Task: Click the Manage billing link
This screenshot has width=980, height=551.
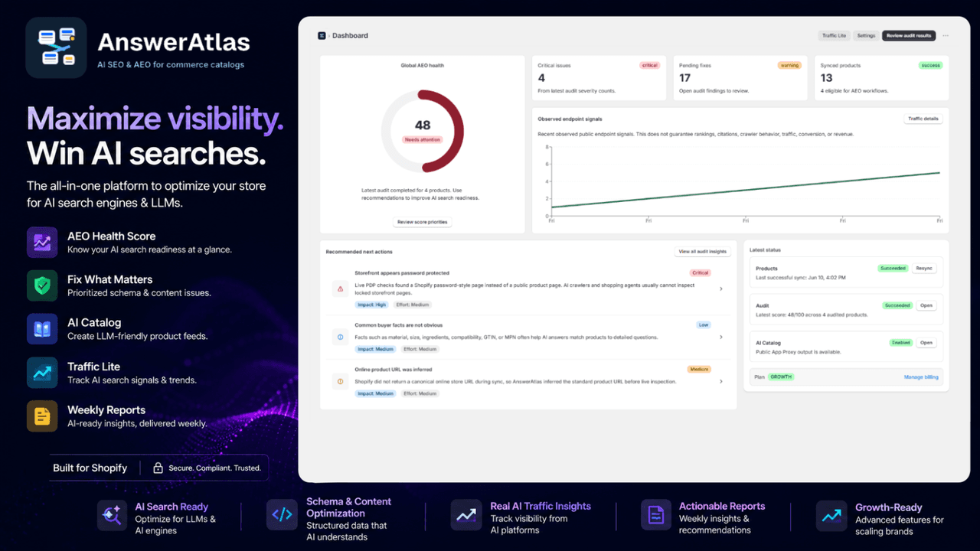Action: 920,377
